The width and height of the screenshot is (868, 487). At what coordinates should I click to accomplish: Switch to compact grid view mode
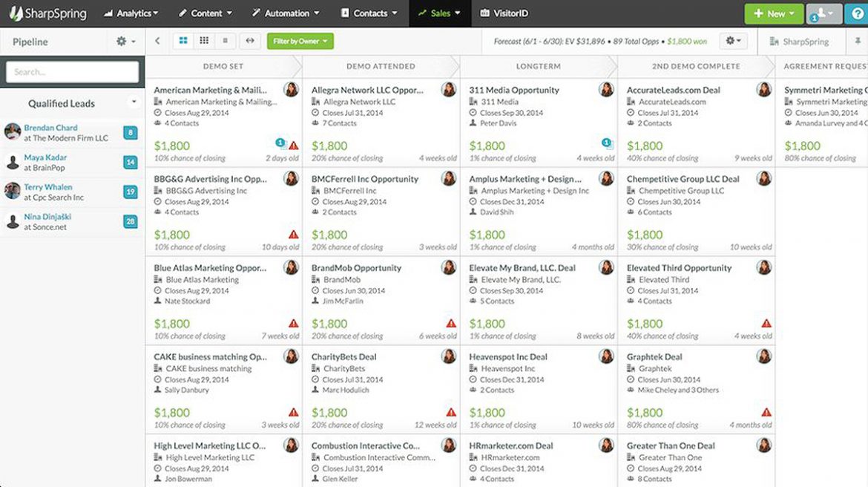[205, 42]
